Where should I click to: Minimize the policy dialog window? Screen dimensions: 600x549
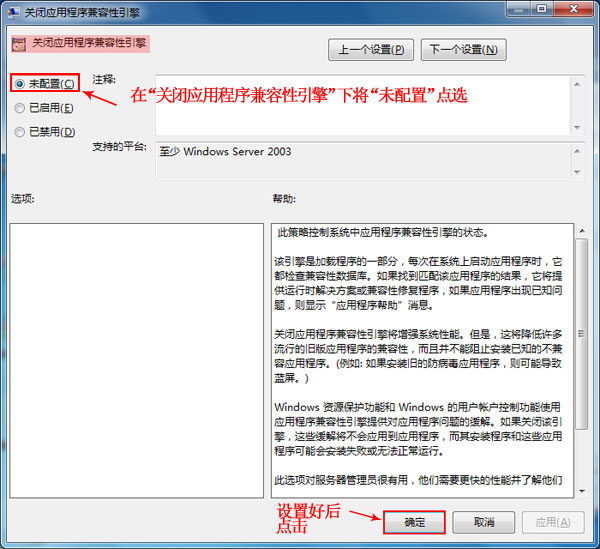pyautogui.click(x=519, y=9)
